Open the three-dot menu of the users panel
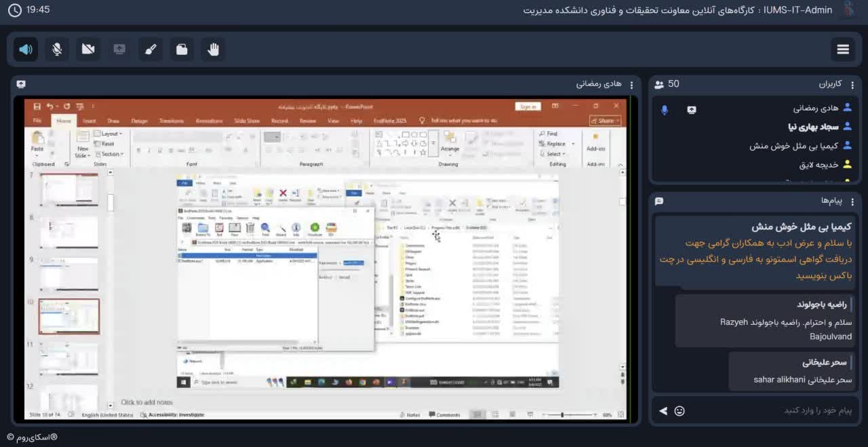 [x=852, y=84]
